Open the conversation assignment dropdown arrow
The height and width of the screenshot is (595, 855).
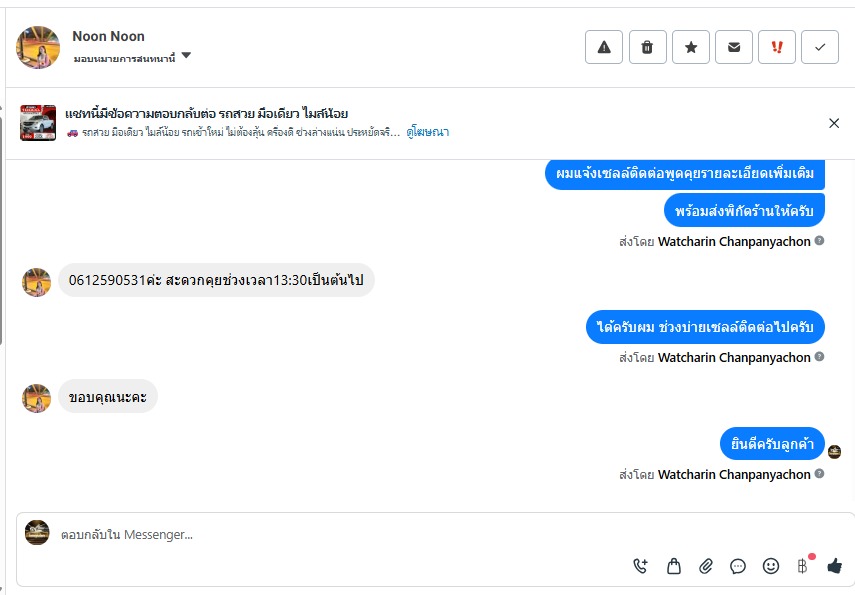186,56
